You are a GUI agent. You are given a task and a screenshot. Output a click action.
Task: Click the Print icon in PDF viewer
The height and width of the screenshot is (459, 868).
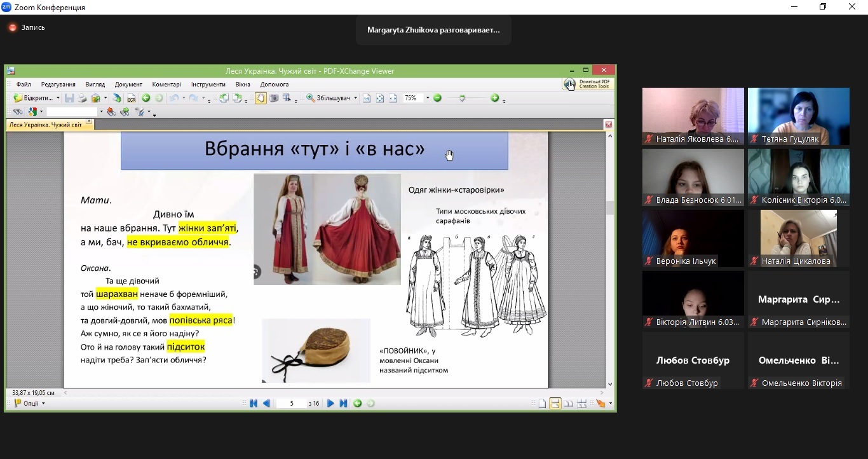(x=82, y=98)
